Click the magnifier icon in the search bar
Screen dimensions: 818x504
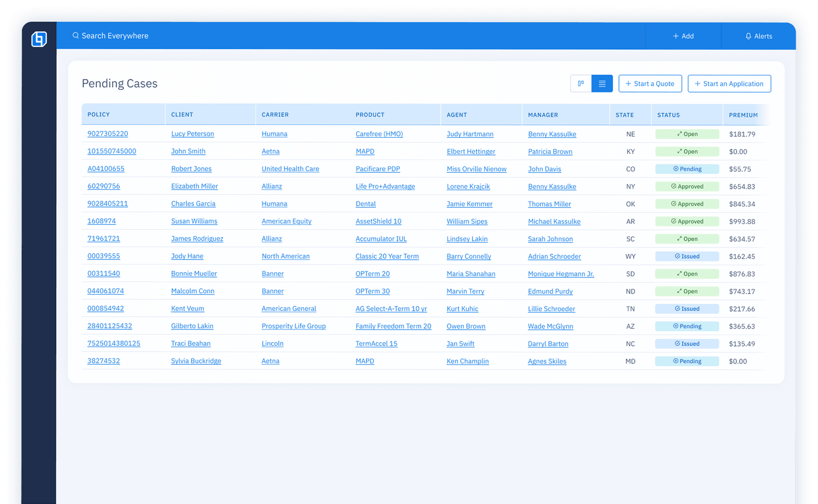(76, 36)
